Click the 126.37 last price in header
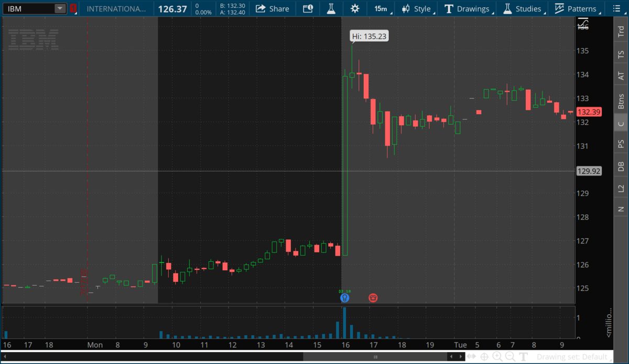 point(172,8)
